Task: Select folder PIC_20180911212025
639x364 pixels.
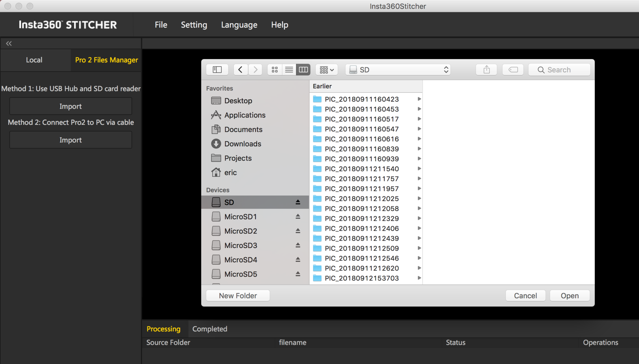Action: pyautogui.click(x=366, y=199)
